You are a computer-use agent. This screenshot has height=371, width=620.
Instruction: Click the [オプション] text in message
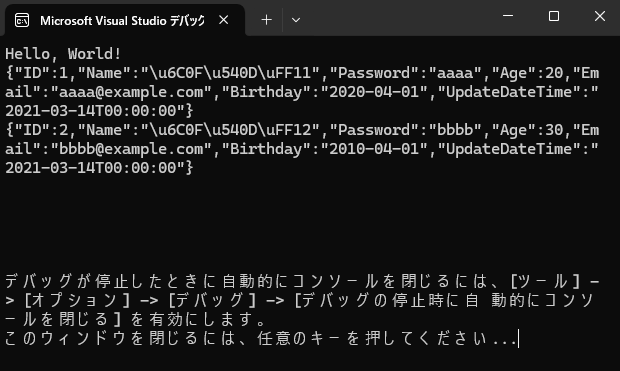point(77,301)
